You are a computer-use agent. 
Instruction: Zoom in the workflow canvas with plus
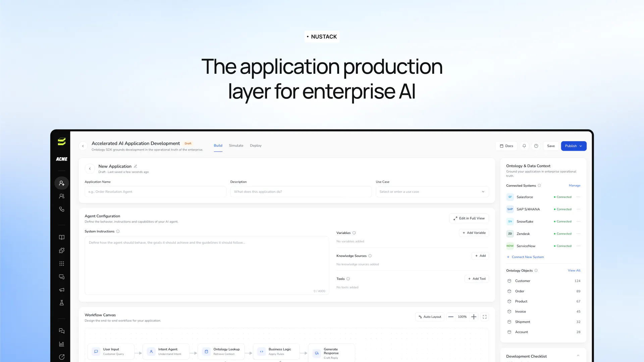pyautogui.click(x=474, y=317)
